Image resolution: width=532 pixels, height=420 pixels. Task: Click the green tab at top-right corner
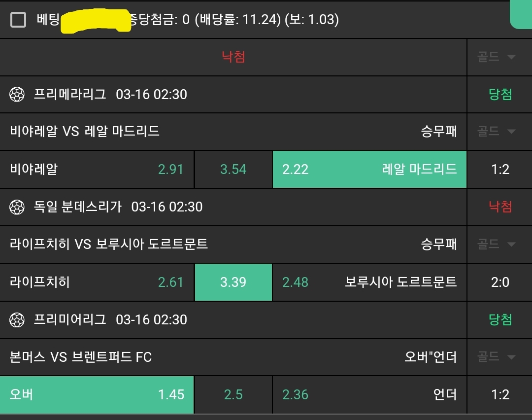pos(521,14)
